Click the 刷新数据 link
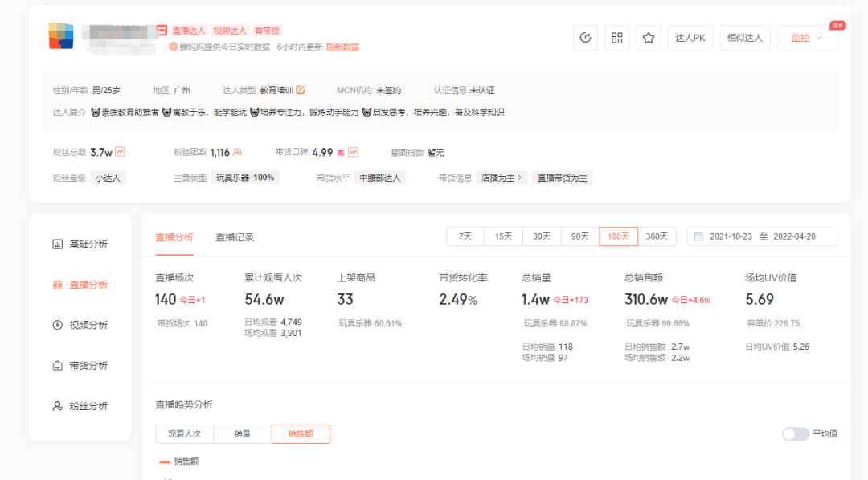This screenshot has height=480, width=868. pos(342,46)
